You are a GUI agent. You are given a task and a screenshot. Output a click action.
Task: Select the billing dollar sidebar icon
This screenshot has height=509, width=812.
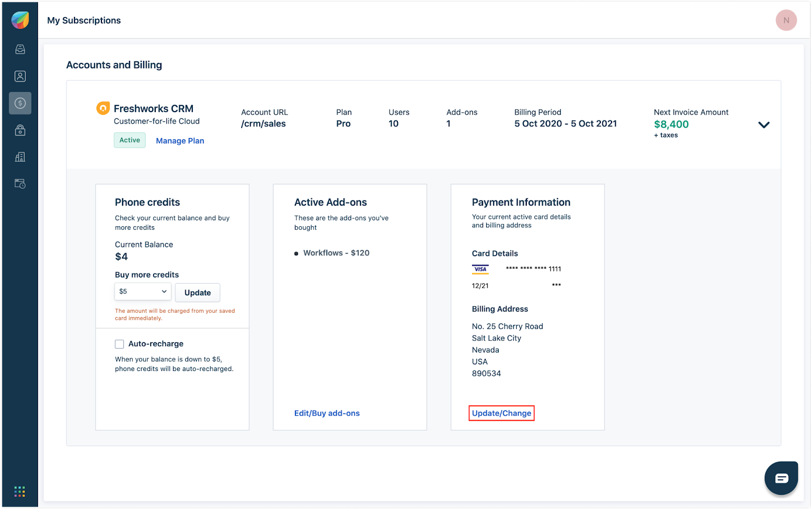pos(20,103)
